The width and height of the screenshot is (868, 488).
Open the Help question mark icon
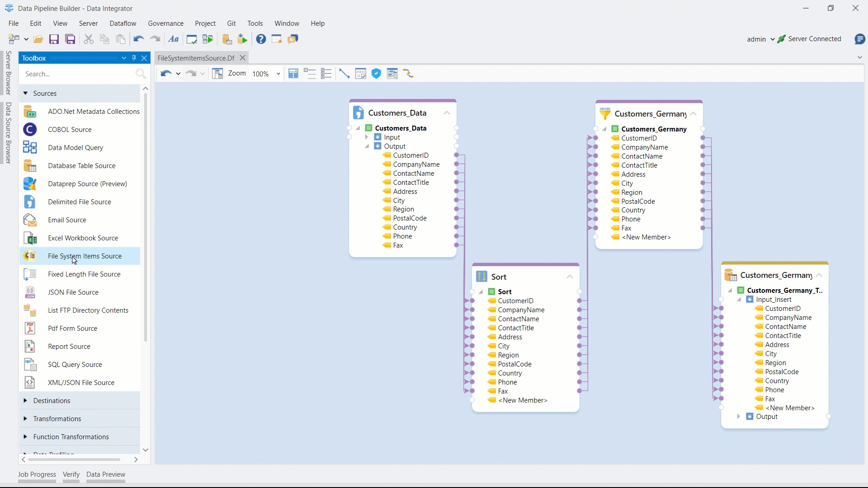click(x=261, y=39)
